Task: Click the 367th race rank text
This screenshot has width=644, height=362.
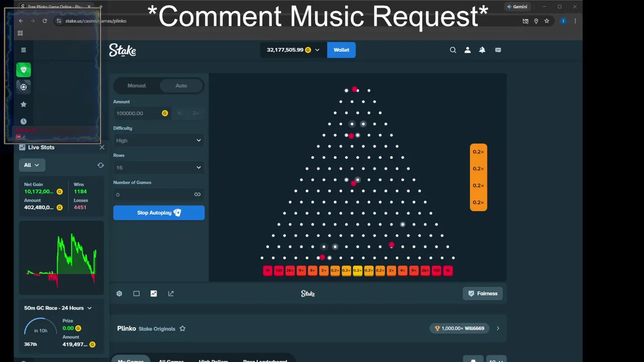Action: point(31,344)
